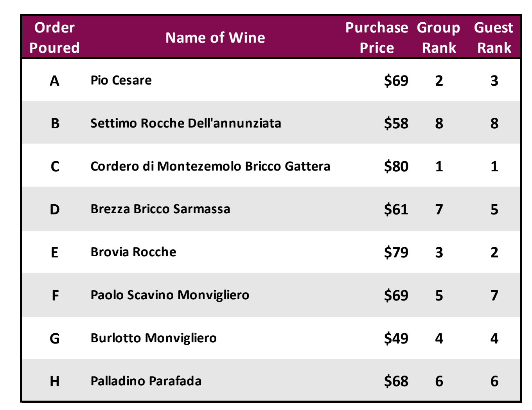Select the Pio Cesare wine name
This screenshot has width=532, height=410.
(x=121, y=80)
